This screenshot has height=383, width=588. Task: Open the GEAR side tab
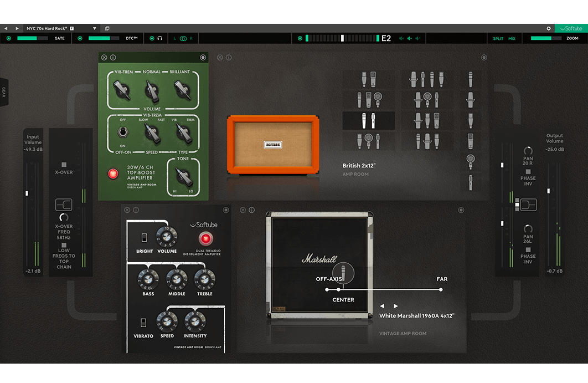pyautogui.click(x=4, y=92)
